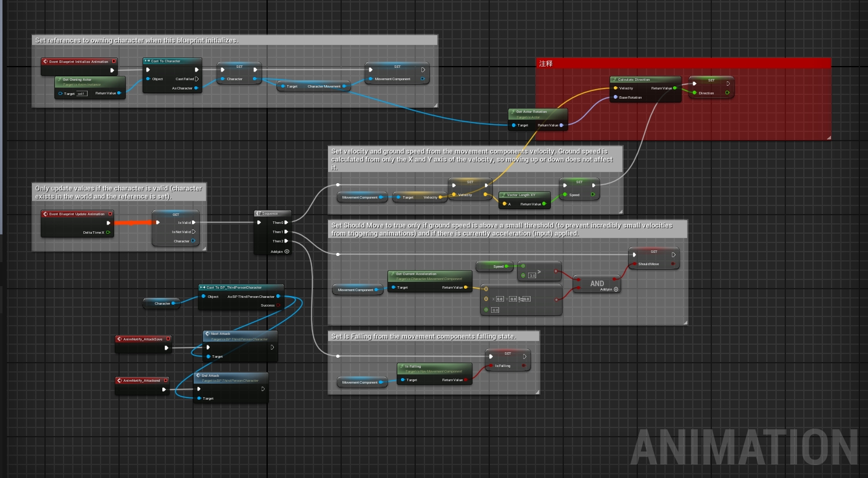Click the self value in Get Owning Actor Target
This screenshot has height=478, width=868.
[x=81, y=94]
